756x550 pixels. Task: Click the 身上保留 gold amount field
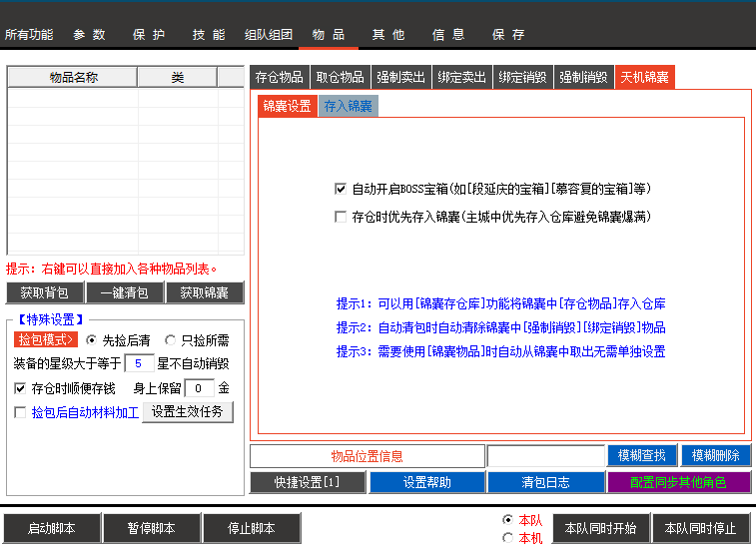coord(199,388)
